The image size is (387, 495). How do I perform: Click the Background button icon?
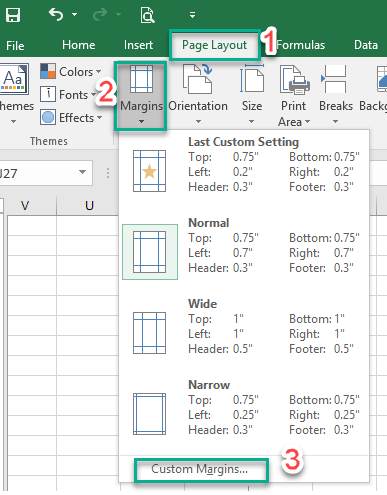[x=382, y=79]
